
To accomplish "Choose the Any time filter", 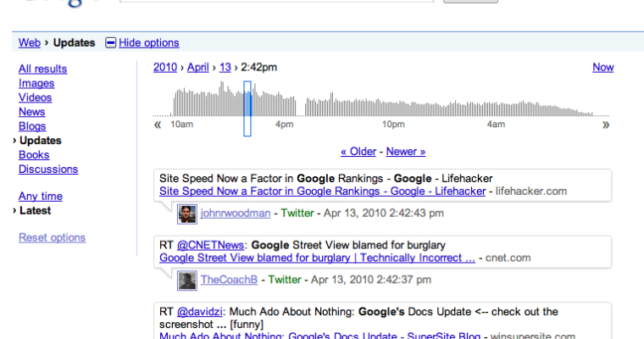I will [41, 197].
